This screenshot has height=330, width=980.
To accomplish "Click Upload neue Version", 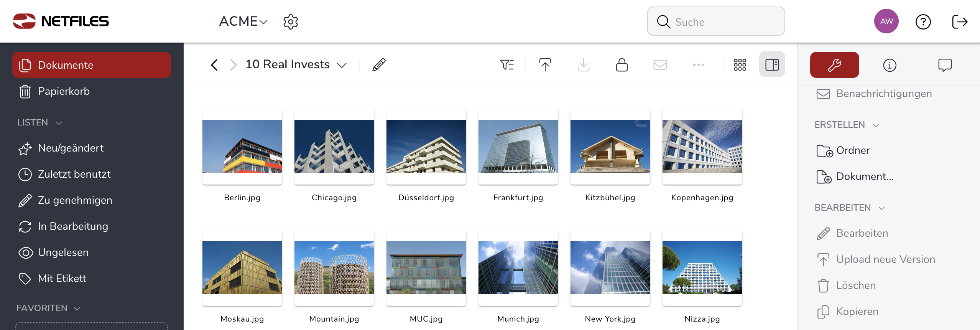I will pyautogui.click(x=875, y=259).
